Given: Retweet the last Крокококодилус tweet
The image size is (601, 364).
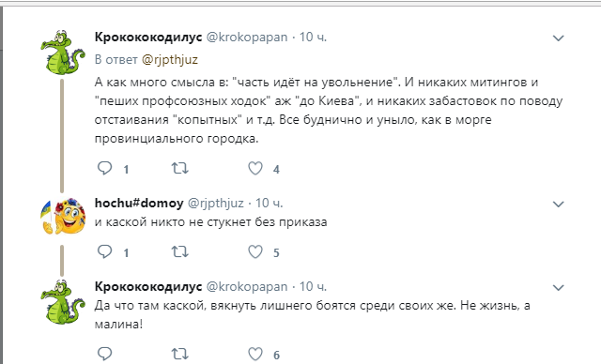Looking at the screenshot, I should coord(179,354).
